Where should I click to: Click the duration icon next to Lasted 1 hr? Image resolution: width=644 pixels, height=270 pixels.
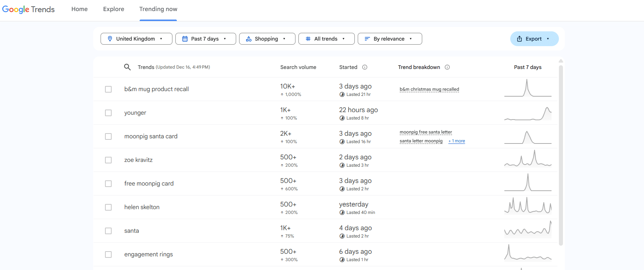342,260
